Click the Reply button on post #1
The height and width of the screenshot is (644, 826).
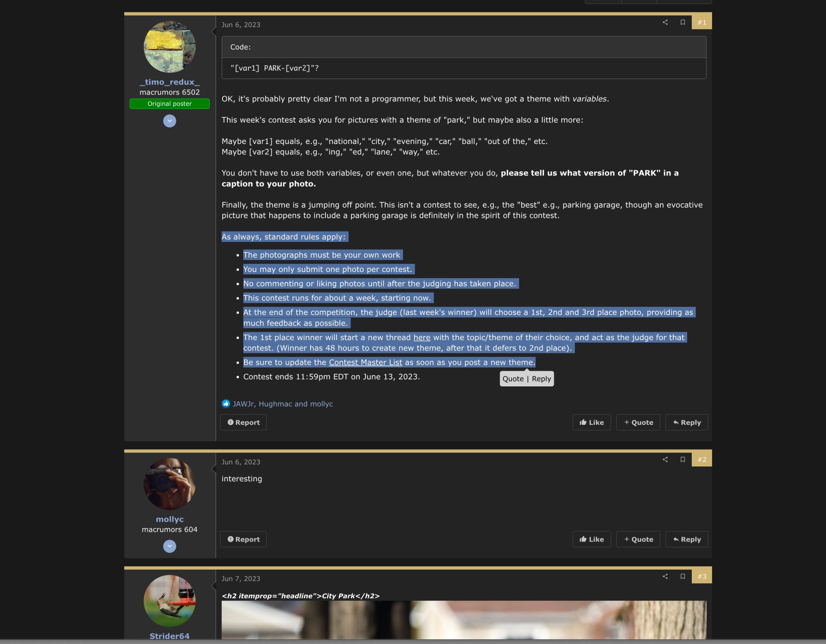(686, 422)
